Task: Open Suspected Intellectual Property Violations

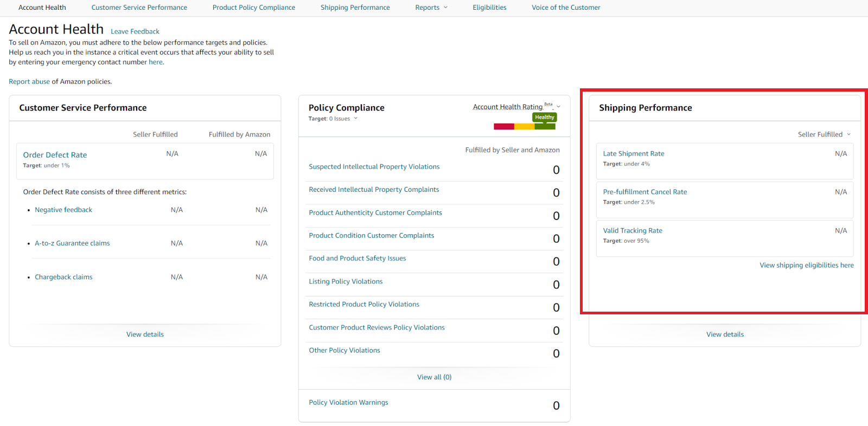Action: 374,167
